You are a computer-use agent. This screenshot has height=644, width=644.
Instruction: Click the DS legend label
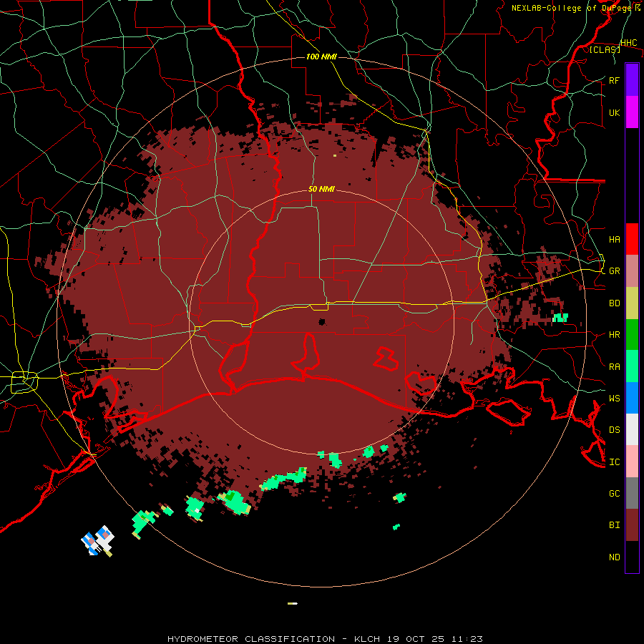click(x=614, y=429)
